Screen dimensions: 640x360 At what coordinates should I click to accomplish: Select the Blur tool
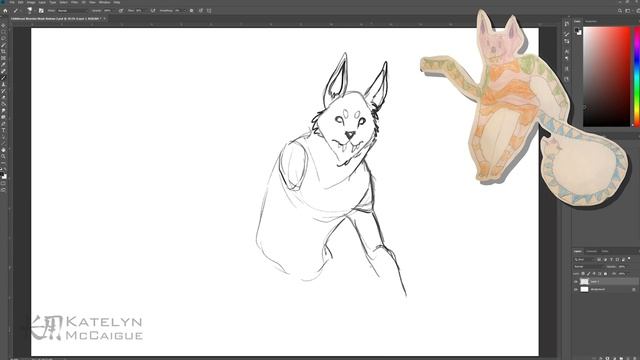[4, 110]
